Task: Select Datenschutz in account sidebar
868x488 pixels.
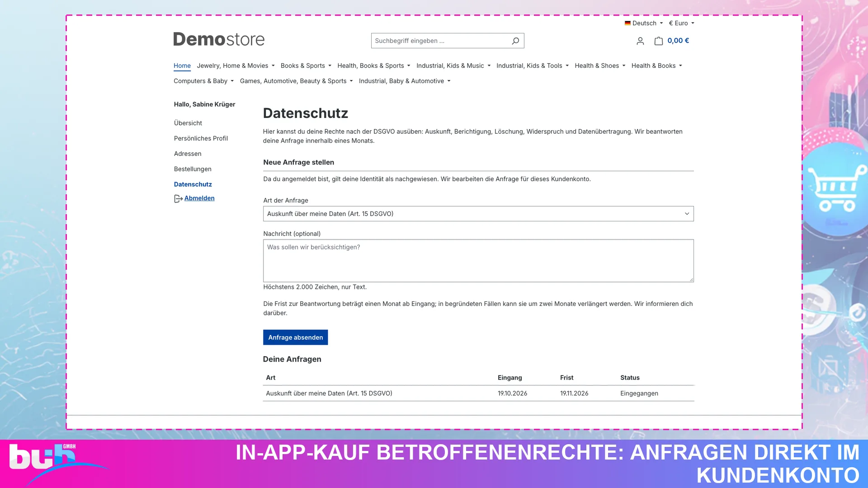Action: tap(193, 184)
